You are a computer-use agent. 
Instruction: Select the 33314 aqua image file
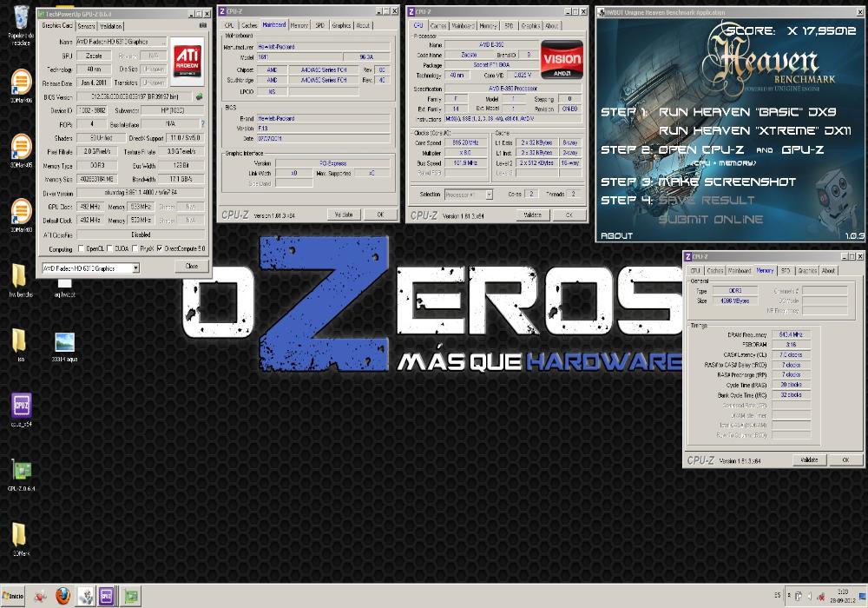[65, 347]
